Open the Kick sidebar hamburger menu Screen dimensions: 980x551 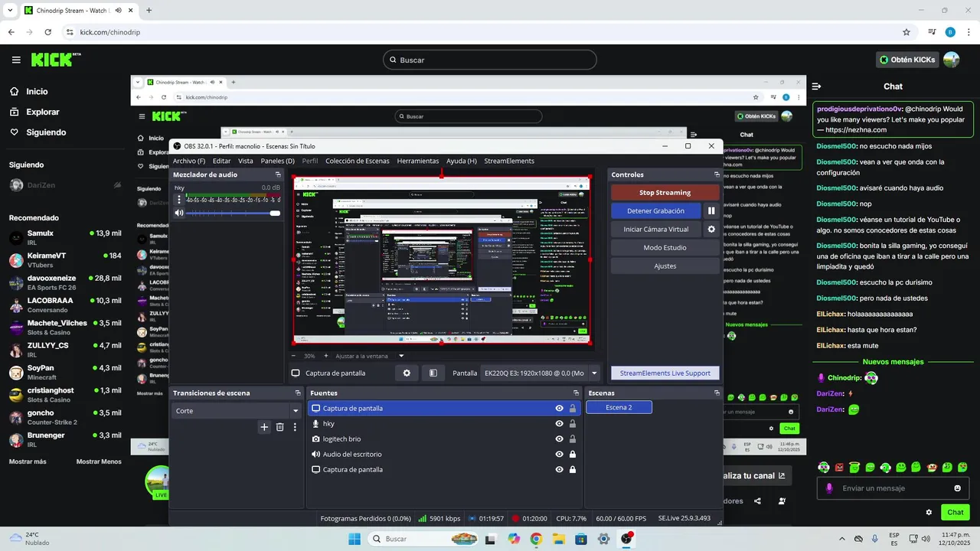16,60
